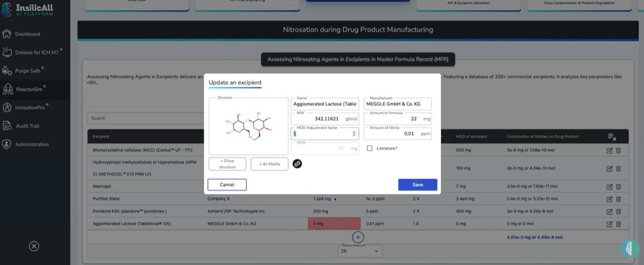Image resolution: width=644 pixels, height=265 pixels.
Task: Collapse sidebar with the circled X icon
Action: [x=34, y=246]
